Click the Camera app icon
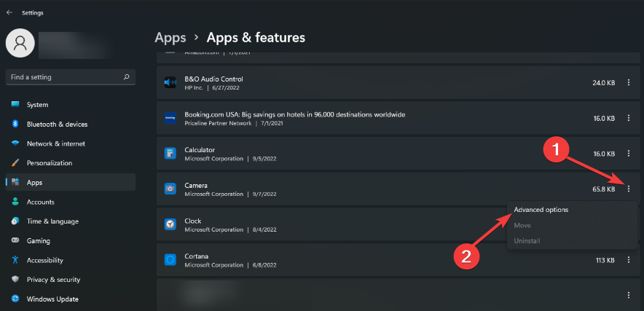The image size is (644, 311). click(170, 189)
